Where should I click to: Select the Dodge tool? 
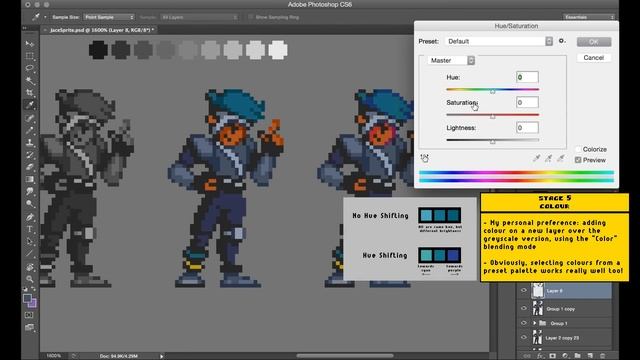(x=30, y=204)
